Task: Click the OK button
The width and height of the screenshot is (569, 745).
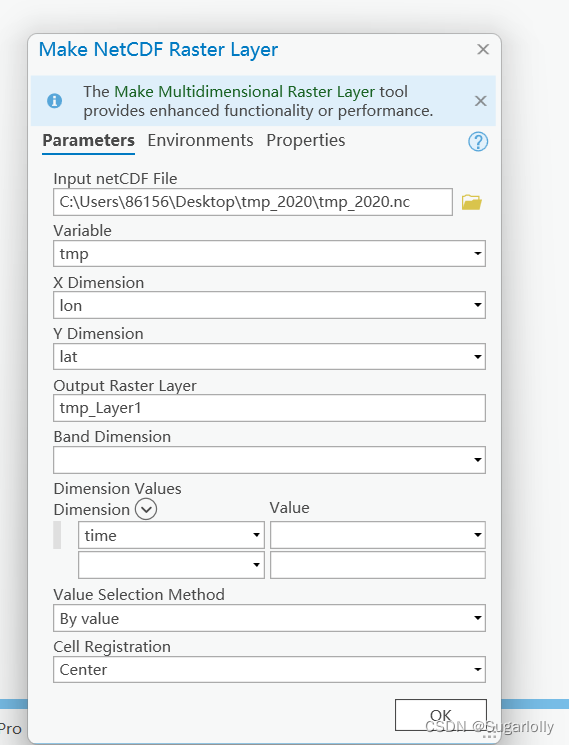Action: [441, 715]
